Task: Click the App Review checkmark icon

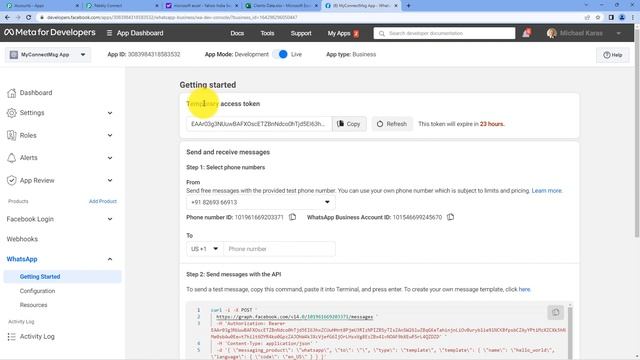Action: (11, 180)
